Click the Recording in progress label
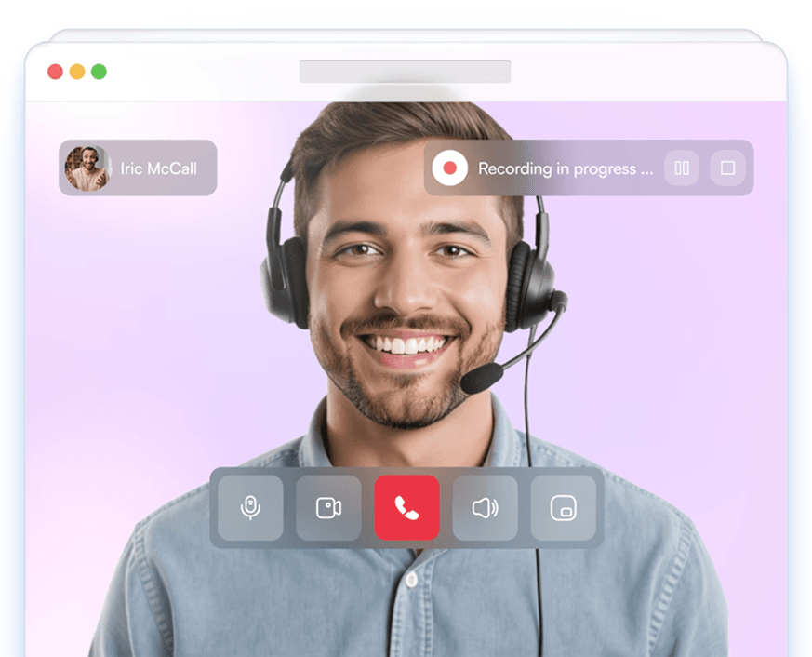The width and height of the screenshot is (812, 657). 563,168
